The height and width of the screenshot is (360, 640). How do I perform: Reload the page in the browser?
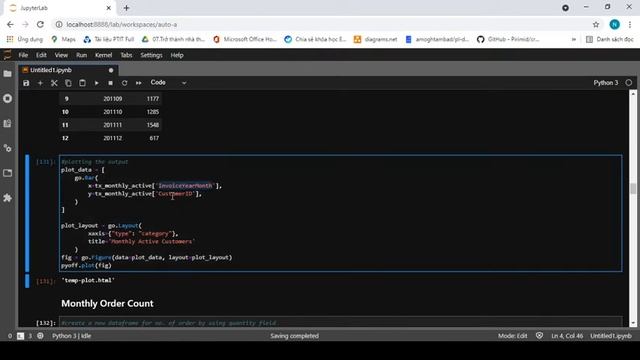(40, 24)
